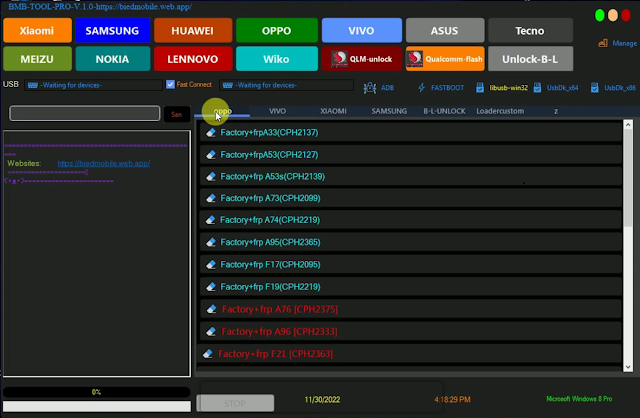Click eraser icon for F17(CPH2095)

pyautogui.click(x=211, y=265)
